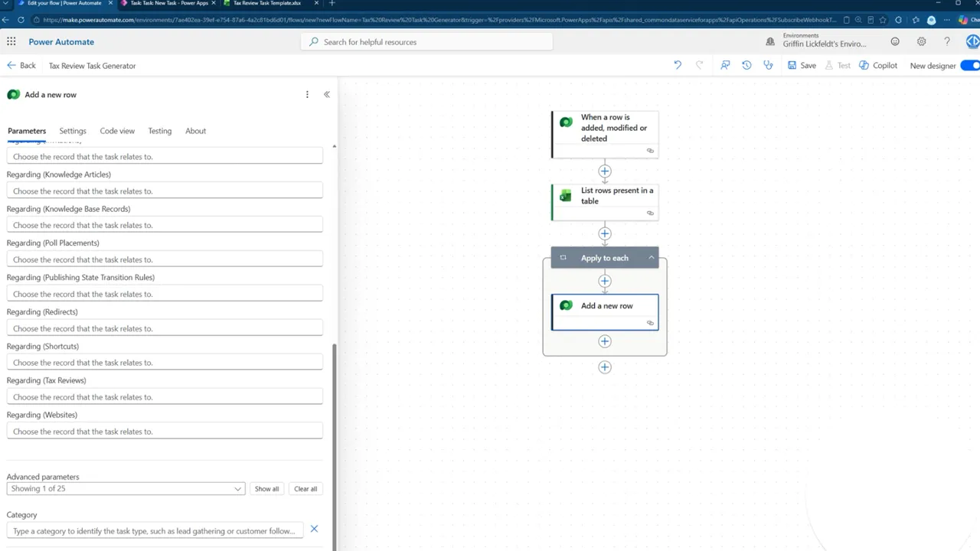Image resolution: width=980 pixels, height=551 pixels.
Task: Select the Add a new row action card
Action: (605, 312)
